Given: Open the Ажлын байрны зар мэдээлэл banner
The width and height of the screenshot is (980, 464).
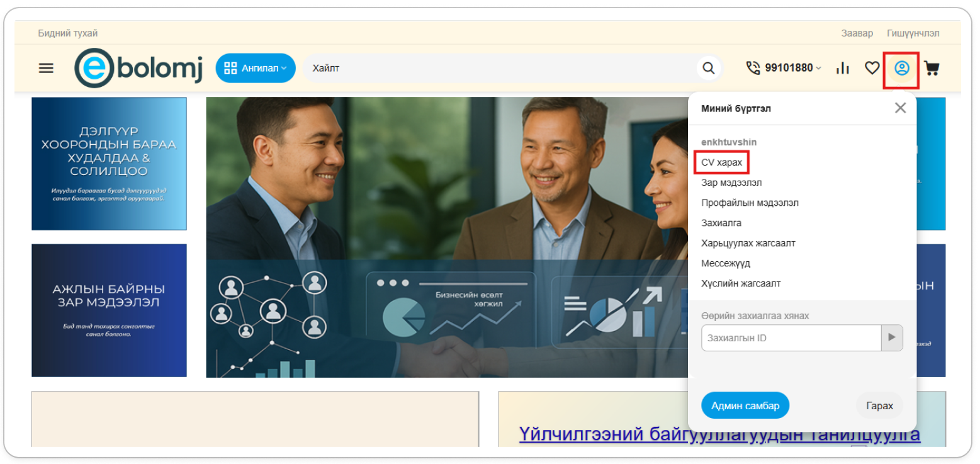Looking at the screenshot, I should [109, 310].
